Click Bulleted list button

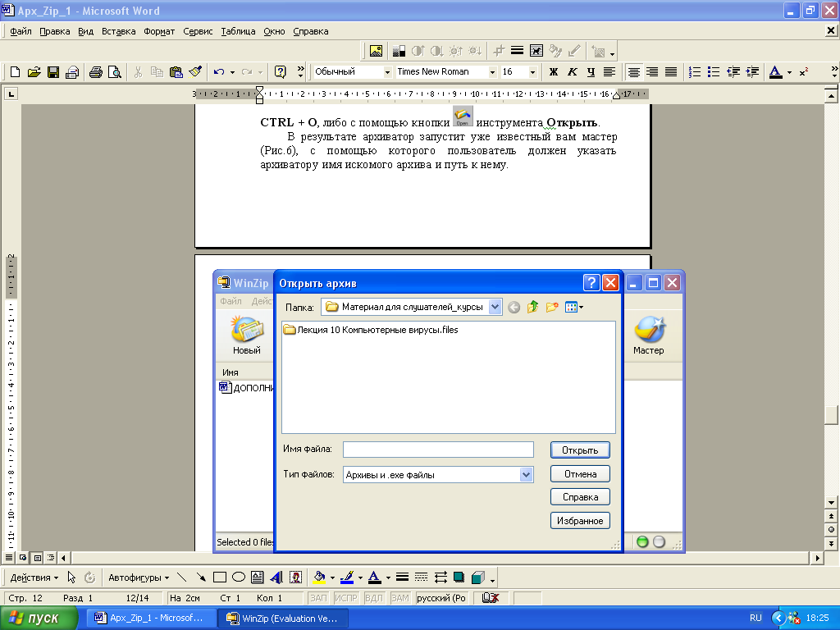(714, 72)
